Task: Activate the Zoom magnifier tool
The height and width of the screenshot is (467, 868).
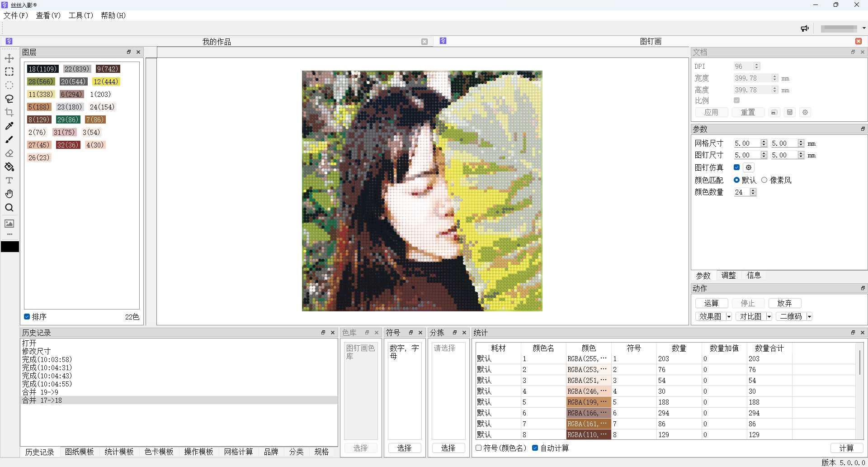Action: coord(9,208)
